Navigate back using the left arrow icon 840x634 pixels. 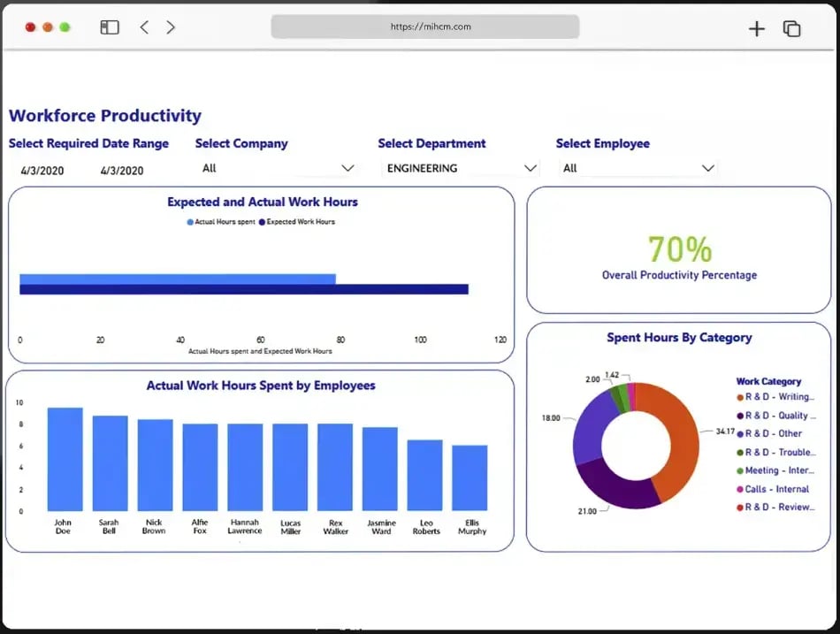pos(144,27)
